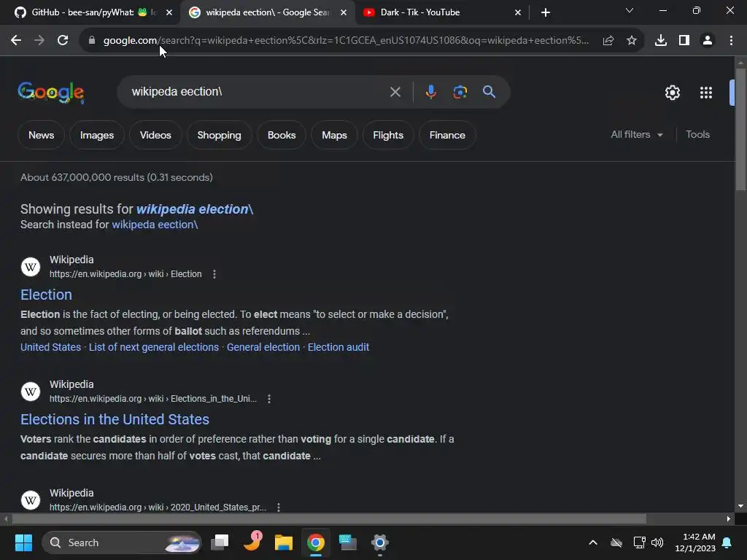Search instead for 'wikipeda eection\'
Viewport: 747px width, 560px height.
pos(155,225)
